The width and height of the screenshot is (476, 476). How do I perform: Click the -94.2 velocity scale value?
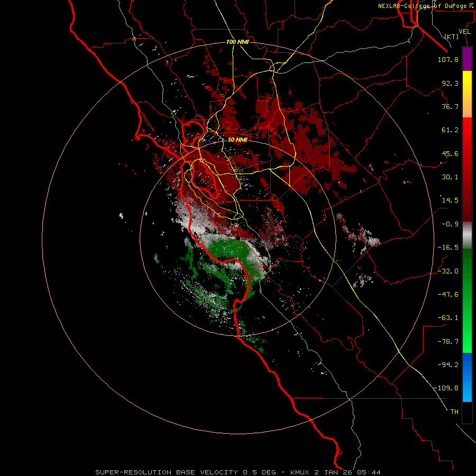point(448,364)
